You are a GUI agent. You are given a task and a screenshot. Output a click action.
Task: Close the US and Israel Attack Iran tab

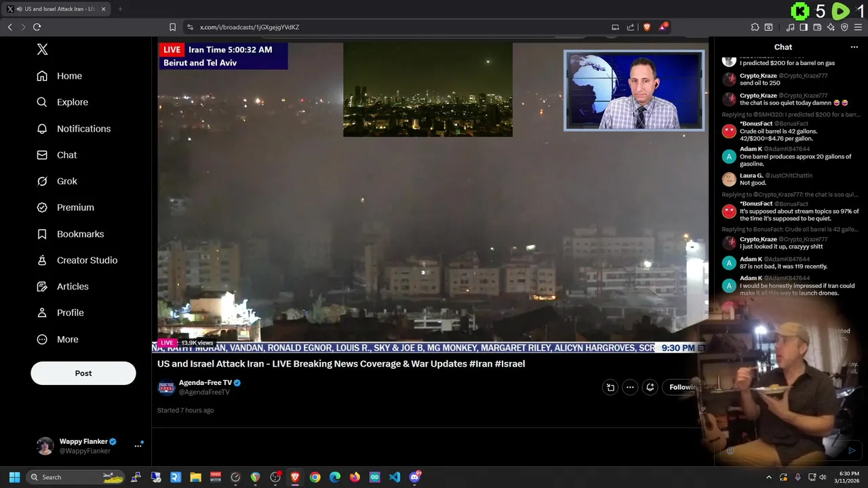point(104,9)
